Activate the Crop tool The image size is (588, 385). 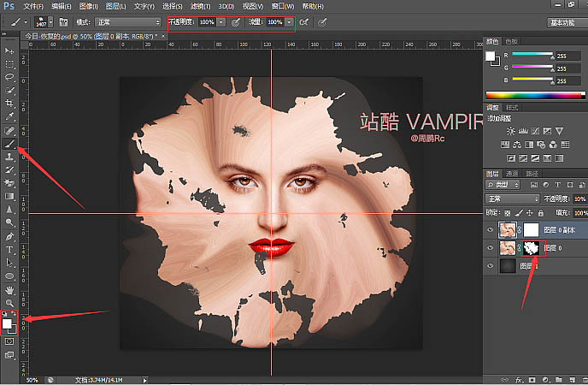point(10,103)
